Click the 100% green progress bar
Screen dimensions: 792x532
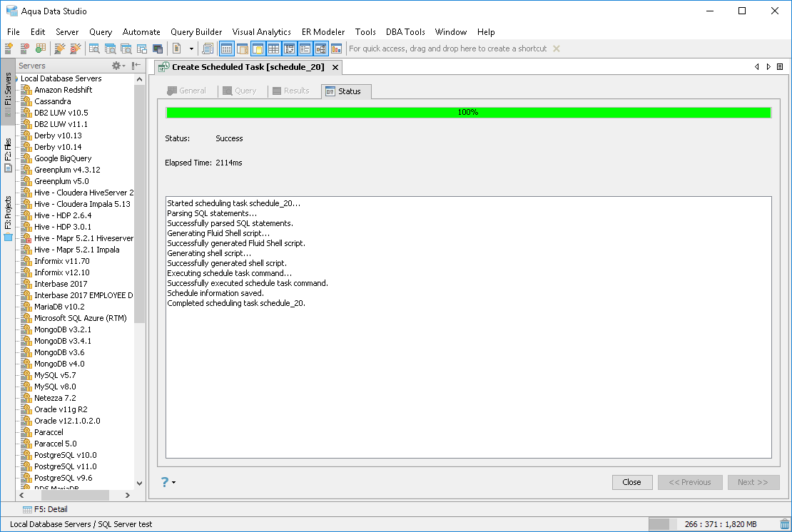click(x=468, y=112)
